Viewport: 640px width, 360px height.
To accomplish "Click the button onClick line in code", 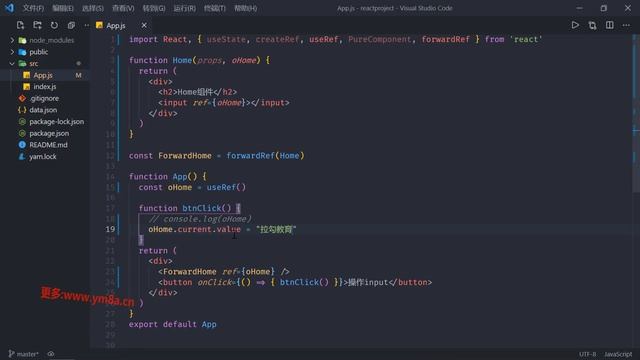I will click(295, 282).
